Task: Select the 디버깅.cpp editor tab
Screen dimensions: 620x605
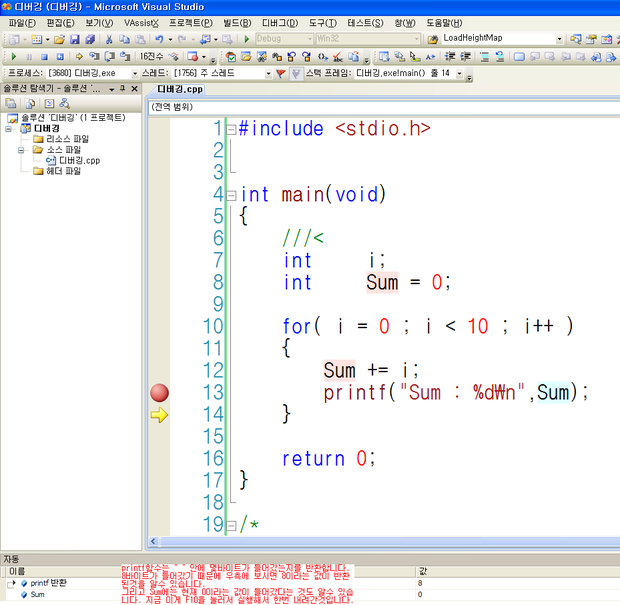Action: click(180, 89)
